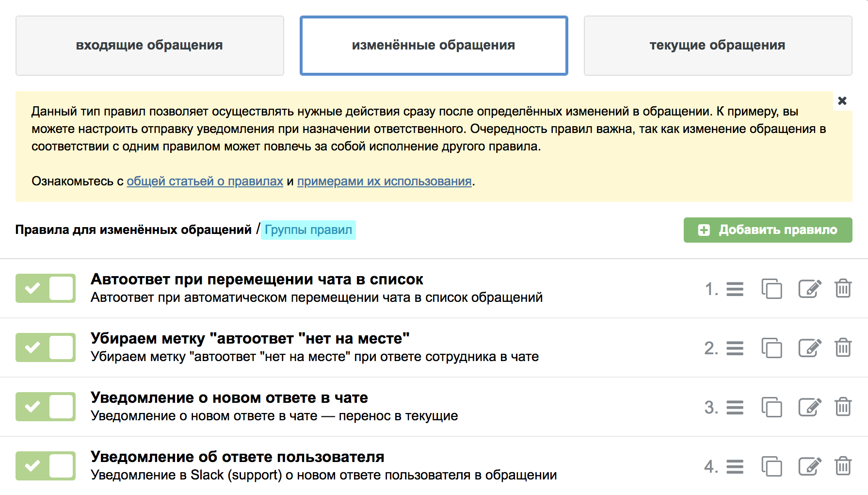This screenshot has width=868, height=495.
Task: Duplicate Уведомление о новом ответе в чате rule
Action: tap(772, 407)
